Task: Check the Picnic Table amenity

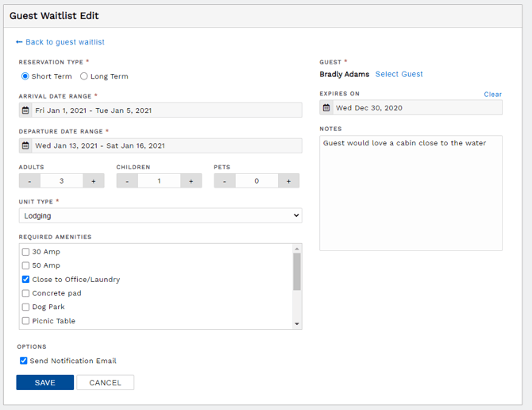Action: click(25, 321)
